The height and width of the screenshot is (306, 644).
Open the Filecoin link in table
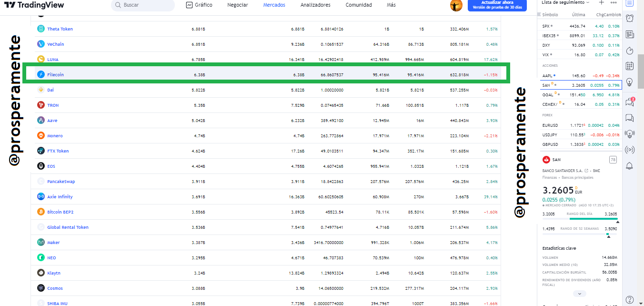(x=55, y=75)
